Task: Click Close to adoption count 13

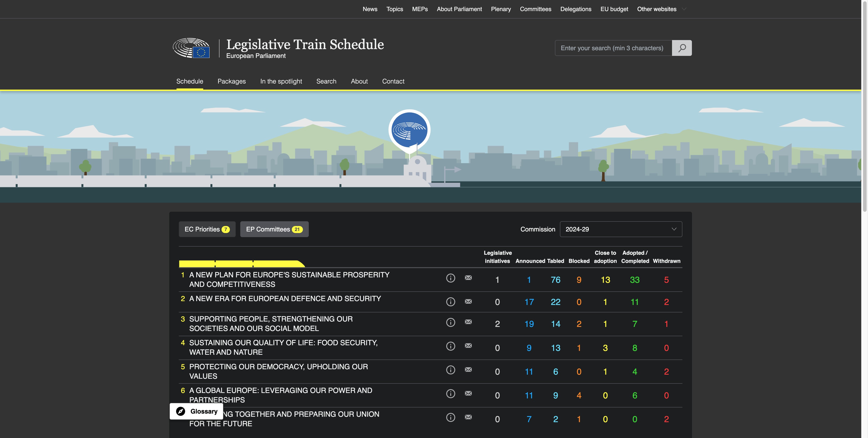Action: (605, 280)
